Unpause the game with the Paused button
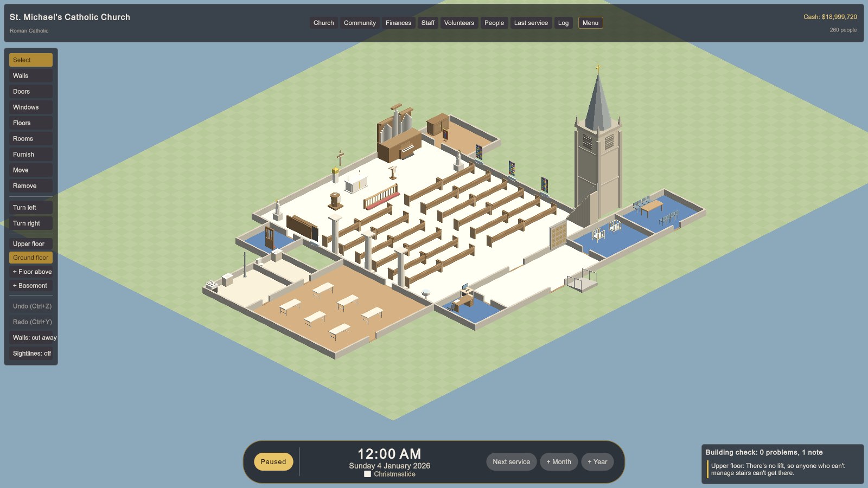 [273, 462]
